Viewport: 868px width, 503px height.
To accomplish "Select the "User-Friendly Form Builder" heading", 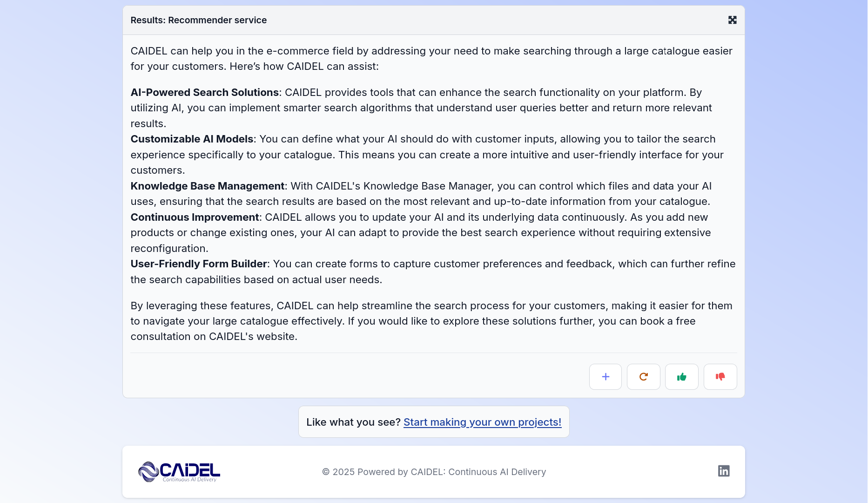I will (199, 264).
